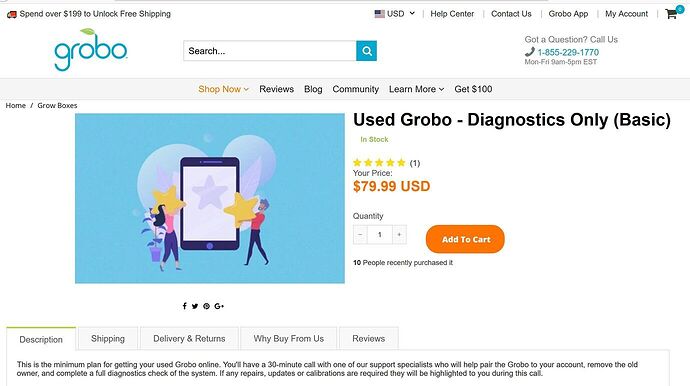690x386 pixels.
Task: Increase quantity with plus button
Action: 399,235
